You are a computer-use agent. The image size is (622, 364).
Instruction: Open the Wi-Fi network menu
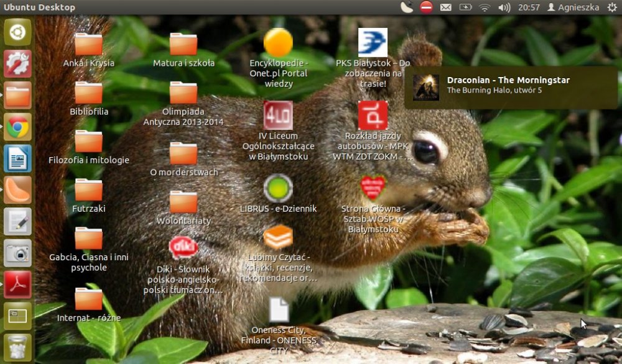click(x=485, y=7)
